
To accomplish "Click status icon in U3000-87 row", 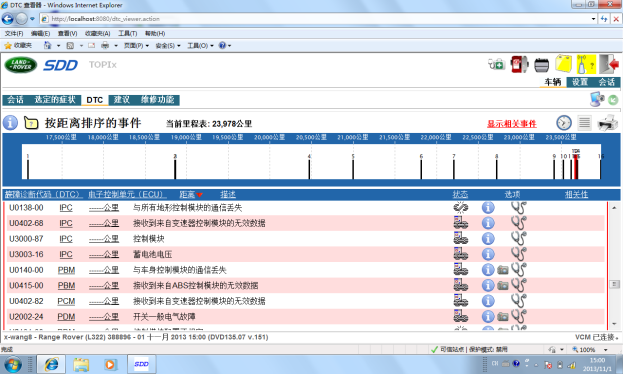I will 460,238.
